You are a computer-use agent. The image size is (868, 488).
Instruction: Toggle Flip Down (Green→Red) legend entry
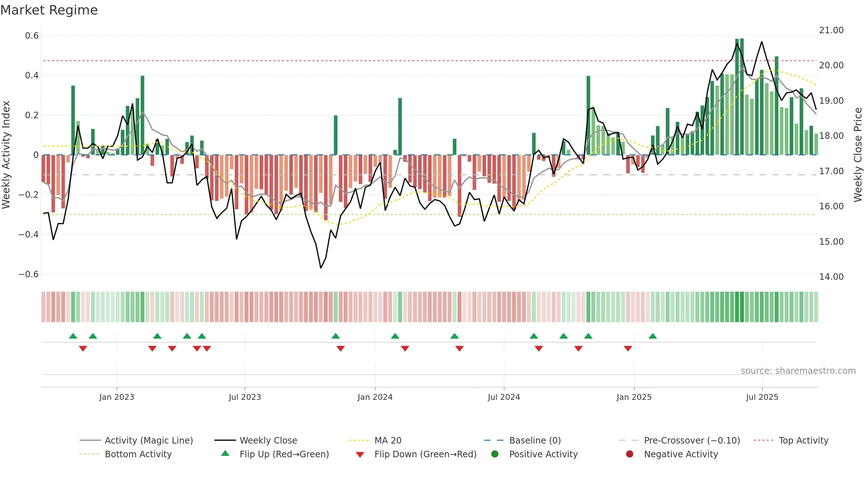click(416, 454)
